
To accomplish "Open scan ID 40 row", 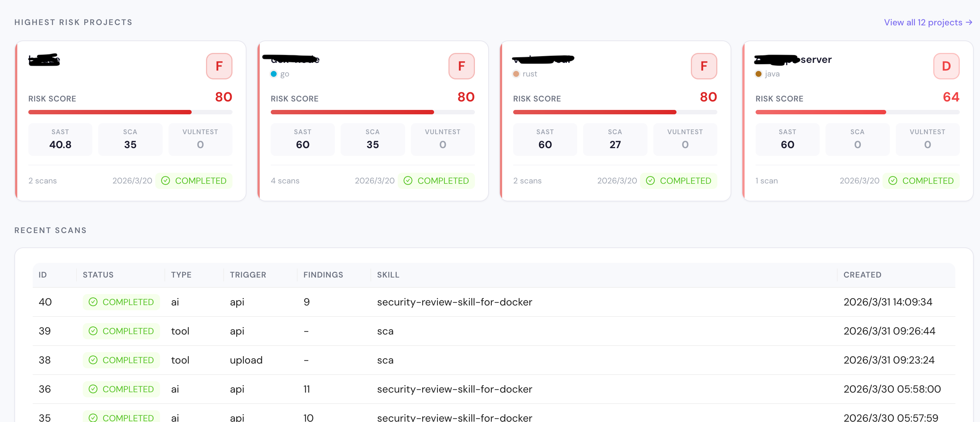I will click(x=494, y=302).
